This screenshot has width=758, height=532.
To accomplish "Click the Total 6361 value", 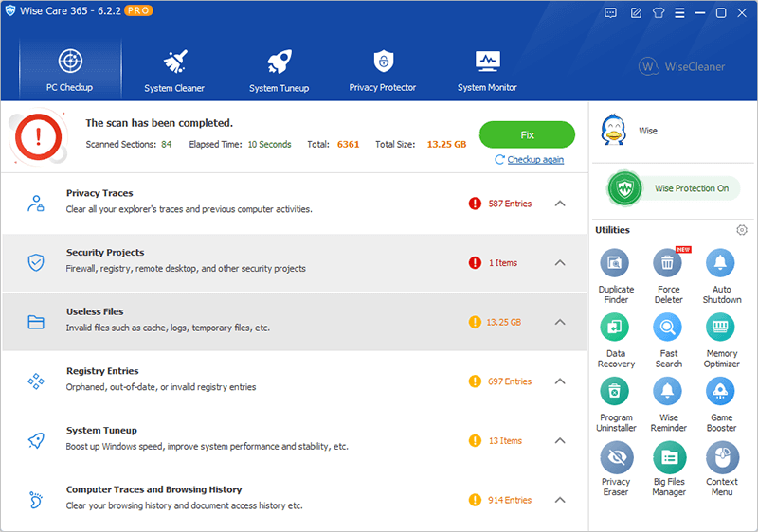I will pos(348,144).
